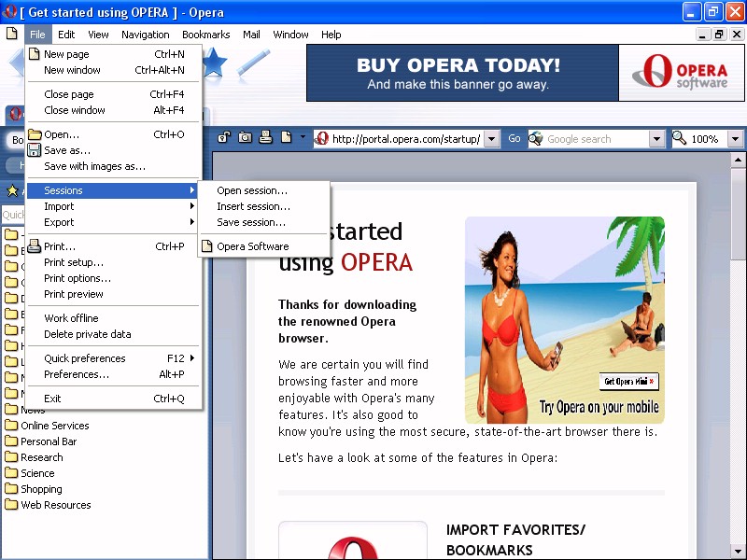Click the blue star bookmark icon
The height and width of the screenshot is (560, 747).
coord(214,63)
